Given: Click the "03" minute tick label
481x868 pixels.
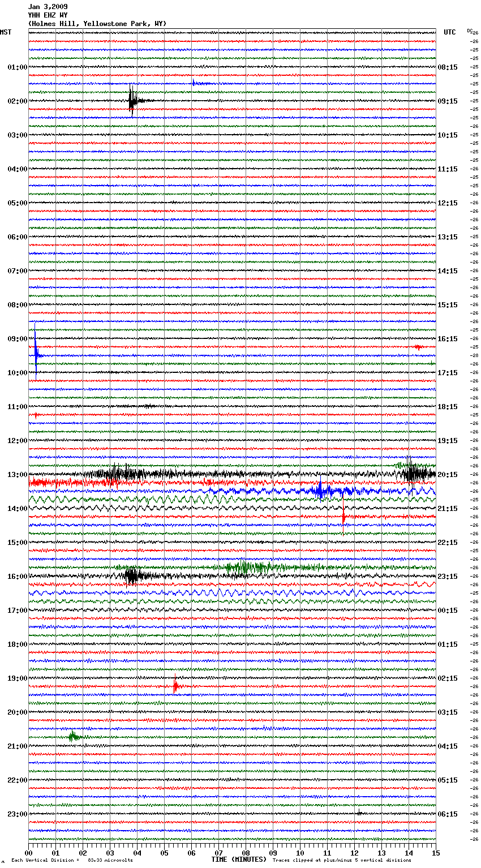Looking at the screenshot, I should [110, 853].
